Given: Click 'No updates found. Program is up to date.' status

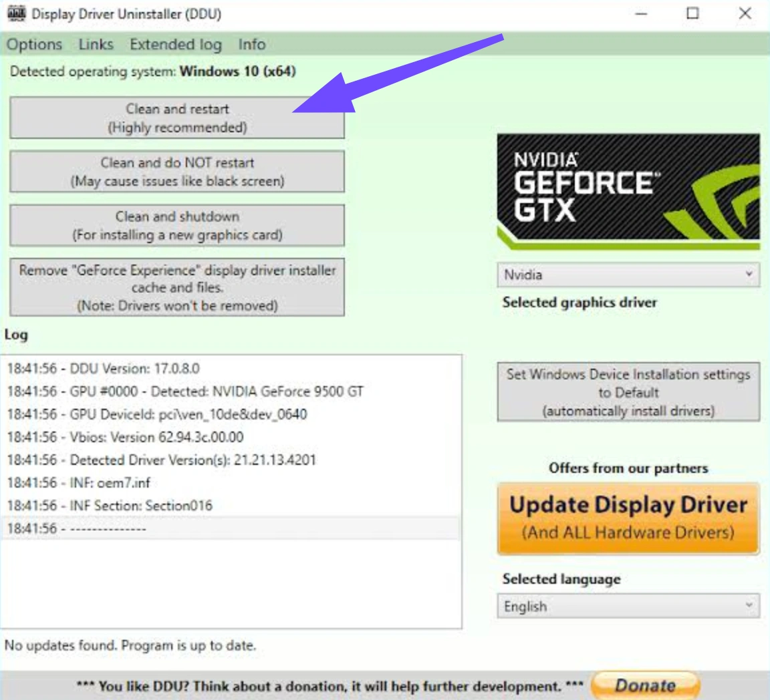Looking at the screenshot, I should [x=130, y=645].
